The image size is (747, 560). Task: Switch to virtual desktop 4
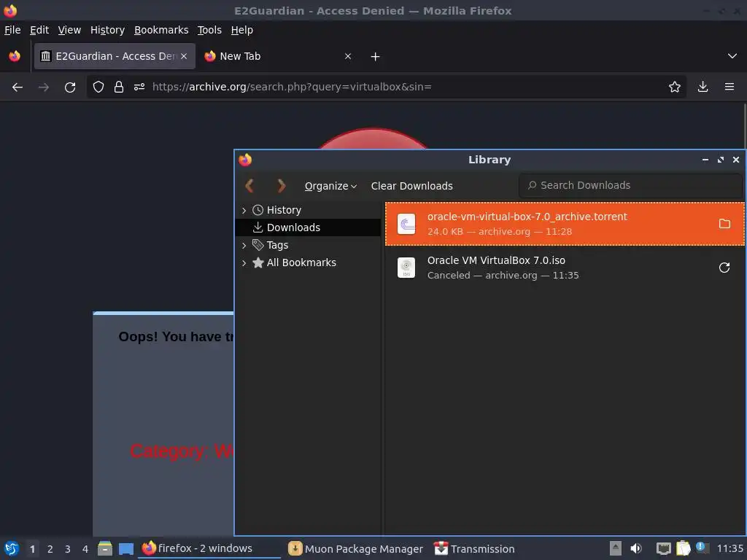click(85, 549)
